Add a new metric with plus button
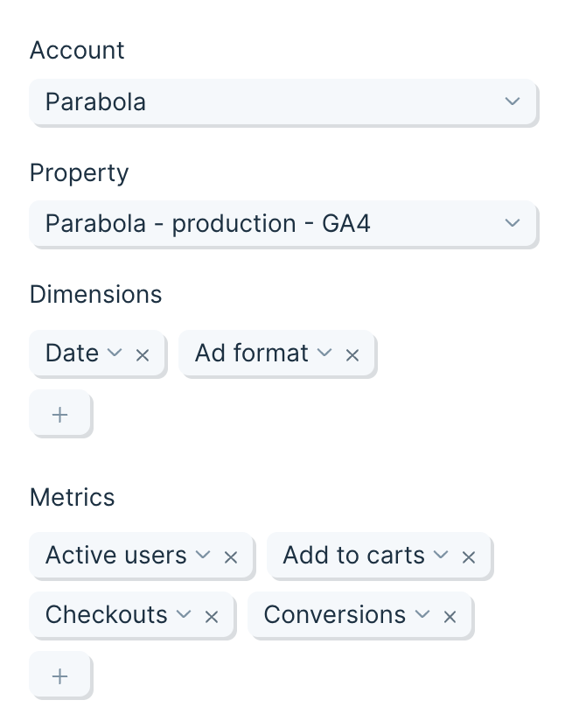This screenshot has height=728, width=565. click(59, 676)
